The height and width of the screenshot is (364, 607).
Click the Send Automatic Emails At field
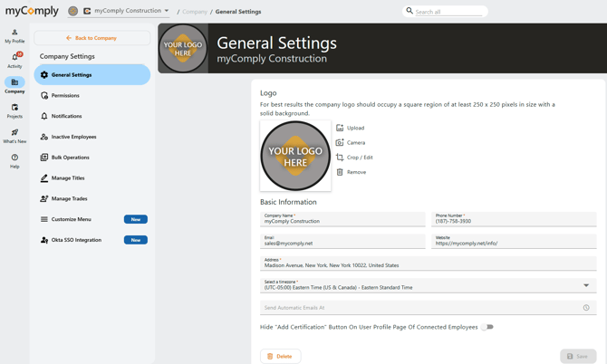coord(429,308)
